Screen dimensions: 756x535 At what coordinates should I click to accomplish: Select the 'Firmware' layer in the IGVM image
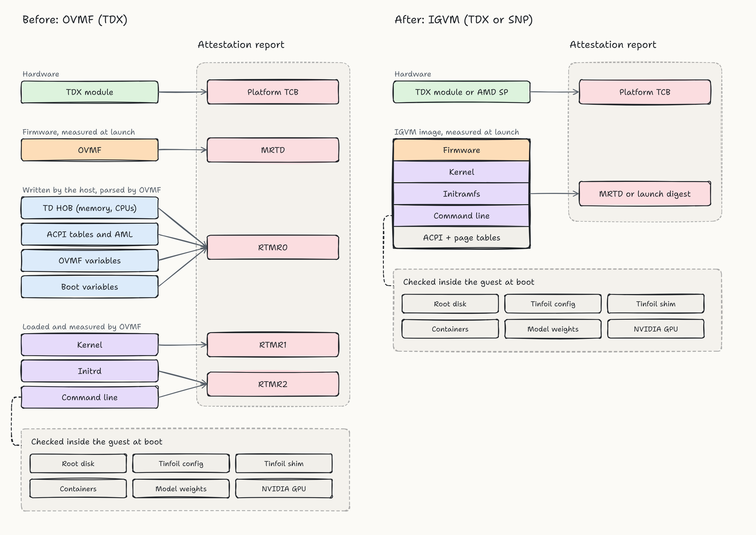click(461, 150)
